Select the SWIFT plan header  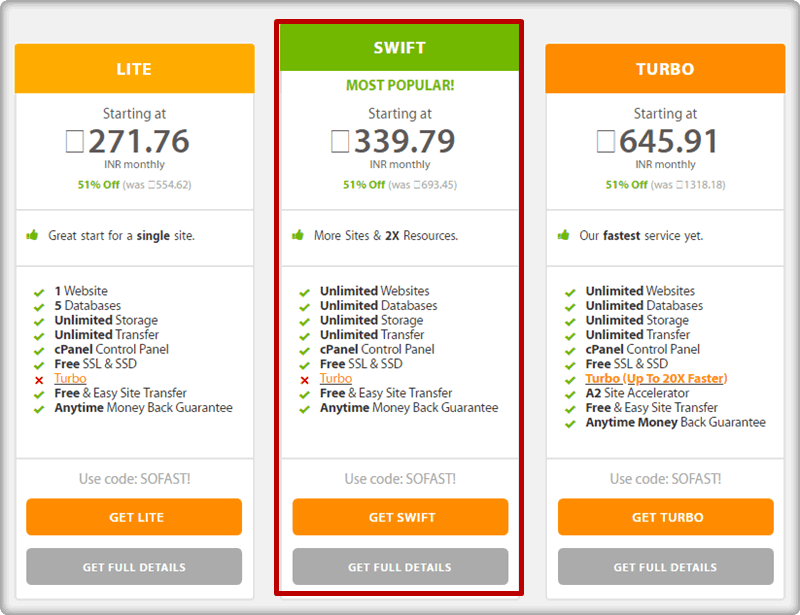400,47
